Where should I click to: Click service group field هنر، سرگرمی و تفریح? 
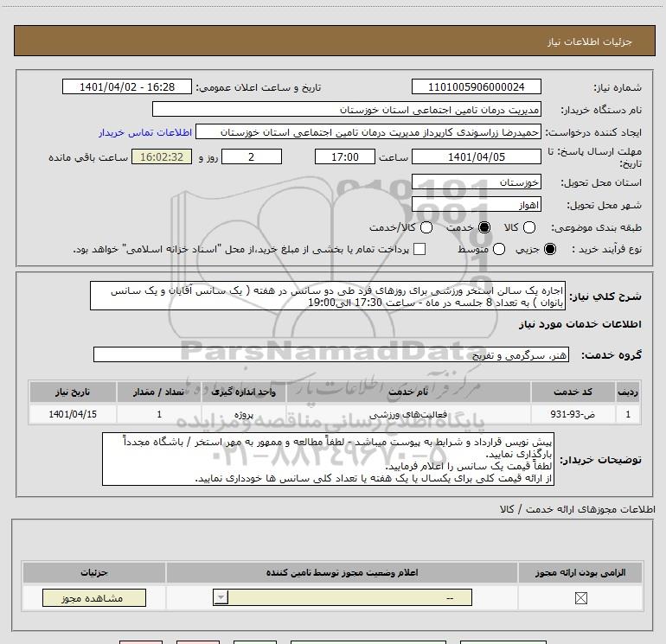(x=331, y=354)
